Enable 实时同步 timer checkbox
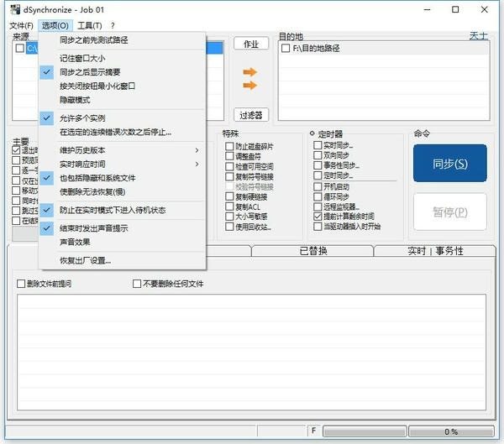The width and height of the screenshot is (504, 444). pos(318,145)
